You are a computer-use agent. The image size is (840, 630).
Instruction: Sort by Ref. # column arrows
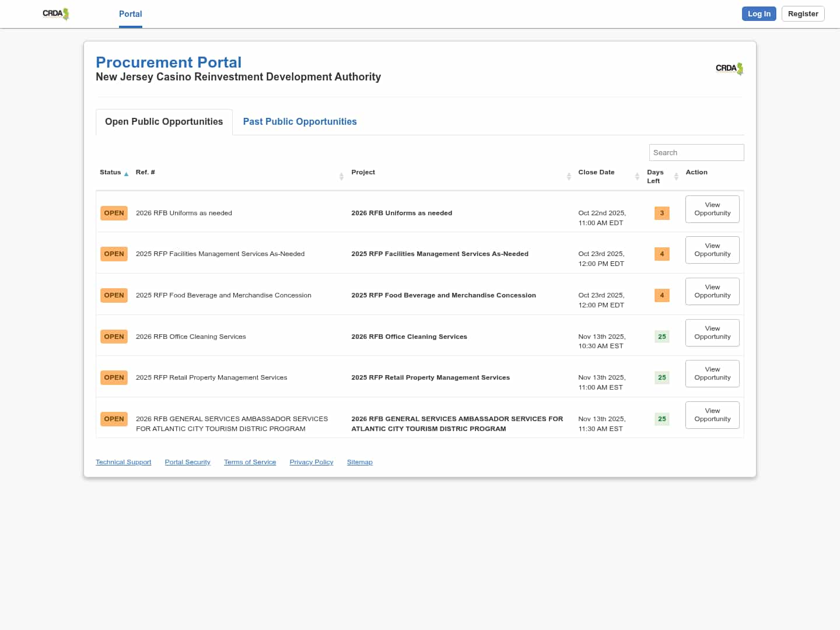coord(341,176)
